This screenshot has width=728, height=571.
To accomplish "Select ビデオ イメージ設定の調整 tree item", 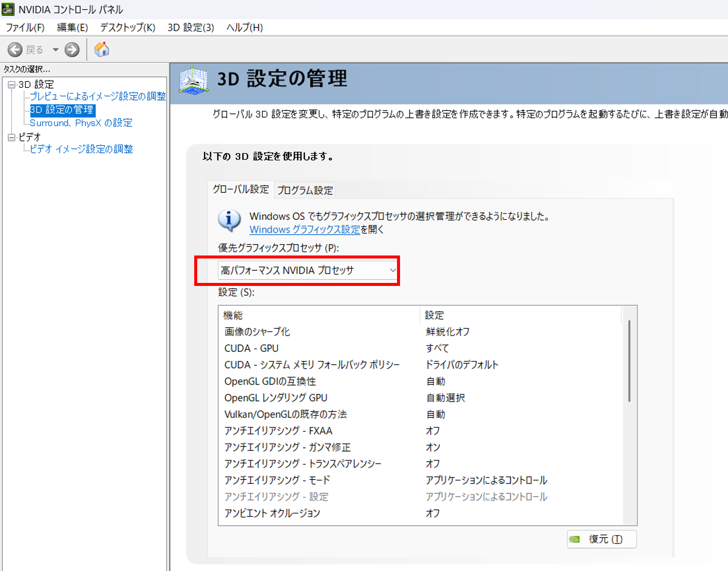I will click(x=81, y=149).
